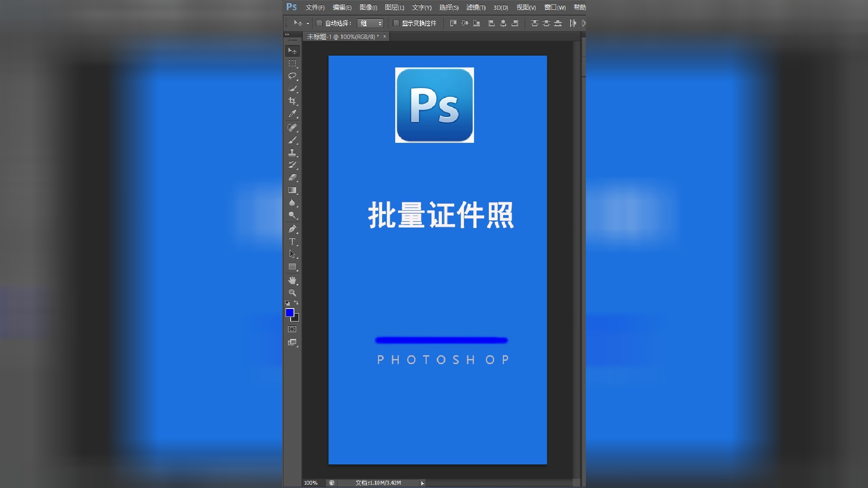Viewport: 868px width, 488px height.
Task: Click the Align Horizontal Centers icon
Action: click(503, 23)
